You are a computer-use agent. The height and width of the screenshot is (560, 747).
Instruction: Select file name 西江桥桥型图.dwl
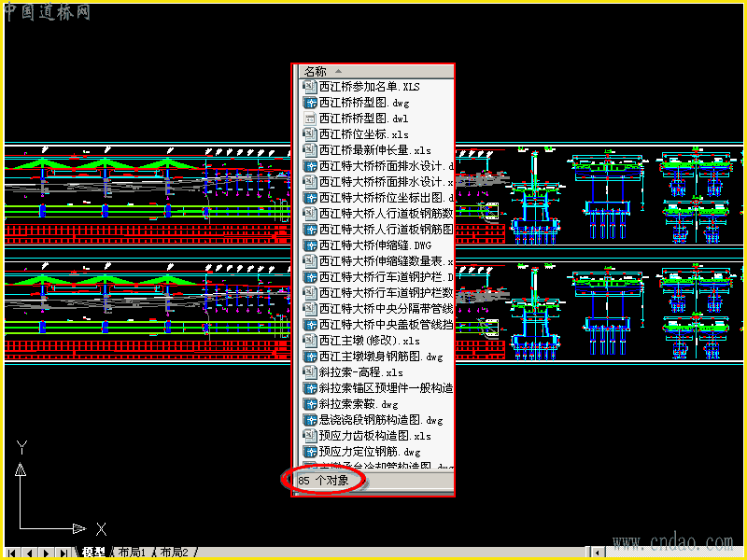(363, 119)
